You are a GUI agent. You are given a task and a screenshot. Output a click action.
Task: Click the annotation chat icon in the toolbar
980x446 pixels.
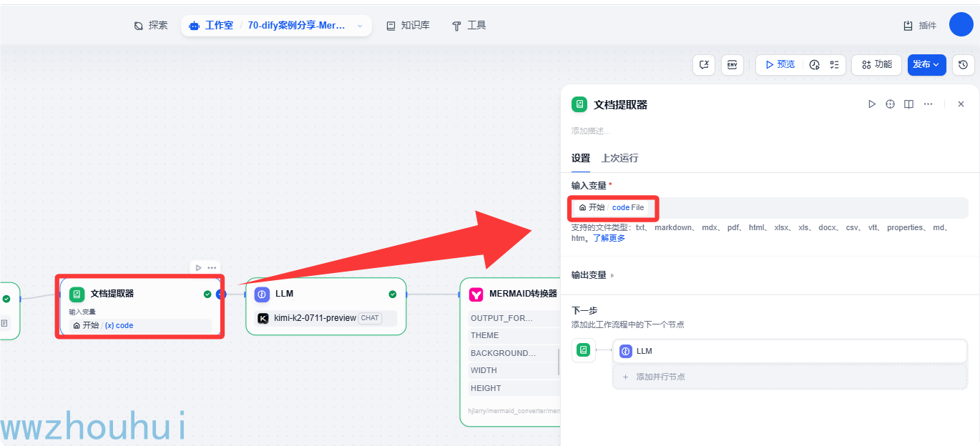point(704,64)
